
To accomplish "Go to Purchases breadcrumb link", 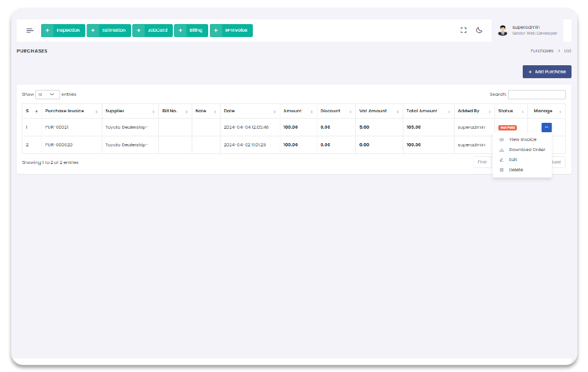I will (542, 51).
